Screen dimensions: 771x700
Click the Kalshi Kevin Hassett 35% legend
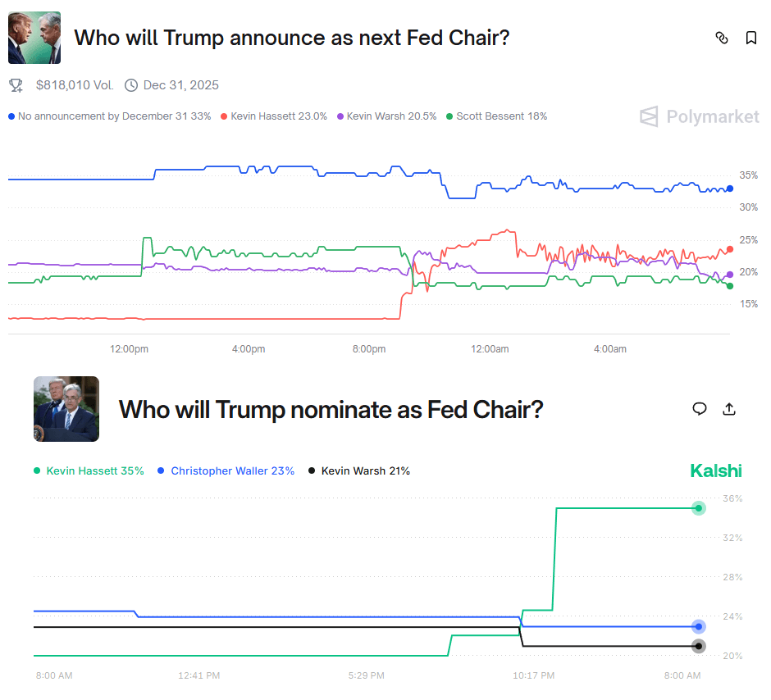click(89, 471)
